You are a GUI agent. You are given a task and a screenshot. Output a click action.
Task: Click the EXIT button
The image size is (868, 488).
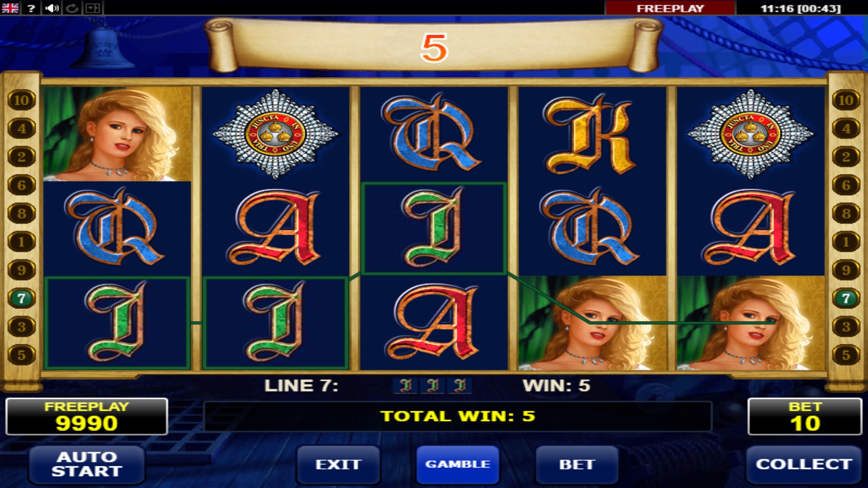pyautogui.click(x=338, y=465)
